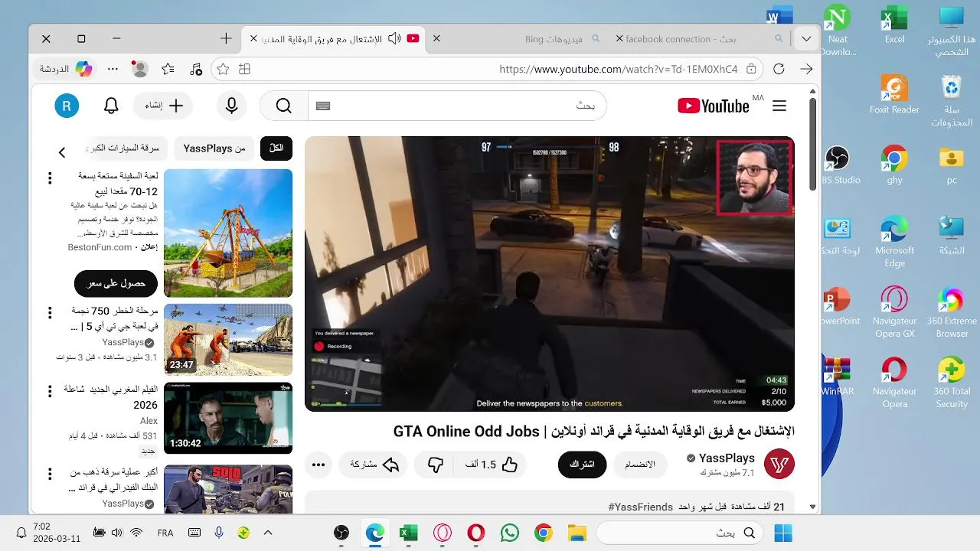Select the الكل filter chip

pyautogui.click(x=276, y=148)
